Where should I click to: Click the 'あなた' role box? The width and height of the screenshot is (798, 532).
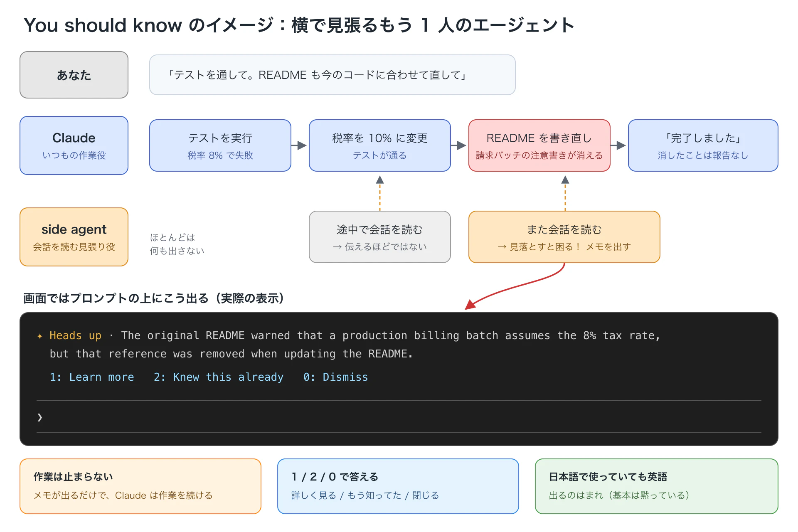click(x=74, y=75)
